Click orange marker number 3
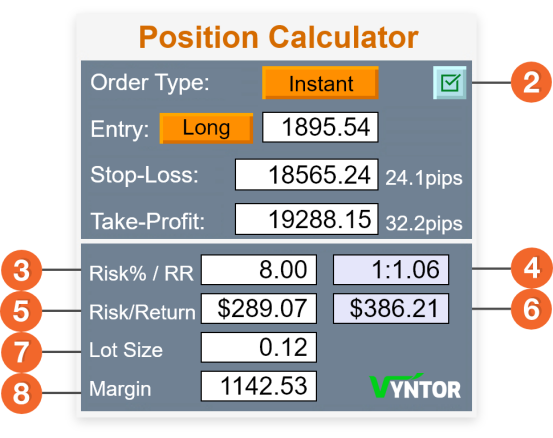The image size is (553, 438). click(x=22, y=270)
